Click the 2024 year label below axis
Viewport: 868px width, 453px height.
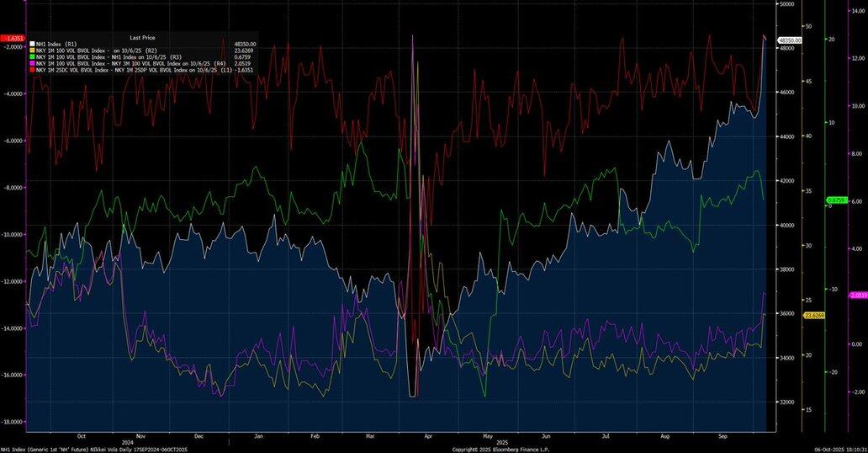pos(128,442)
